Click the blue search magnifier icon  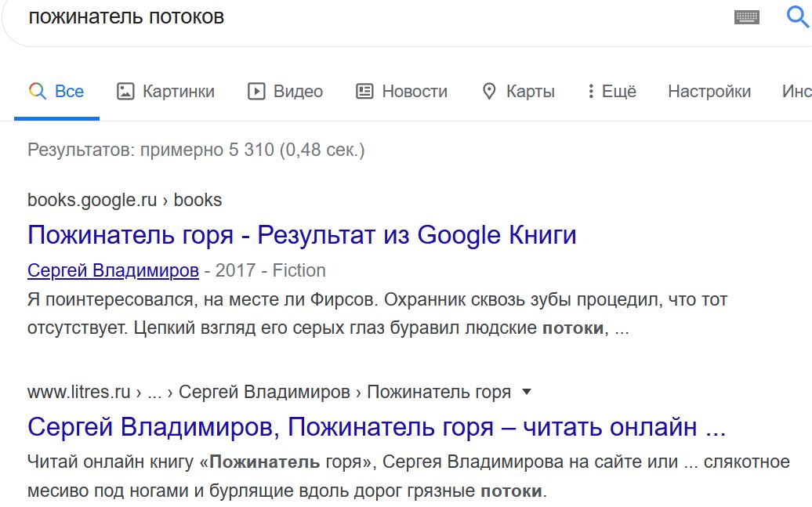click(x=797, y=16)
